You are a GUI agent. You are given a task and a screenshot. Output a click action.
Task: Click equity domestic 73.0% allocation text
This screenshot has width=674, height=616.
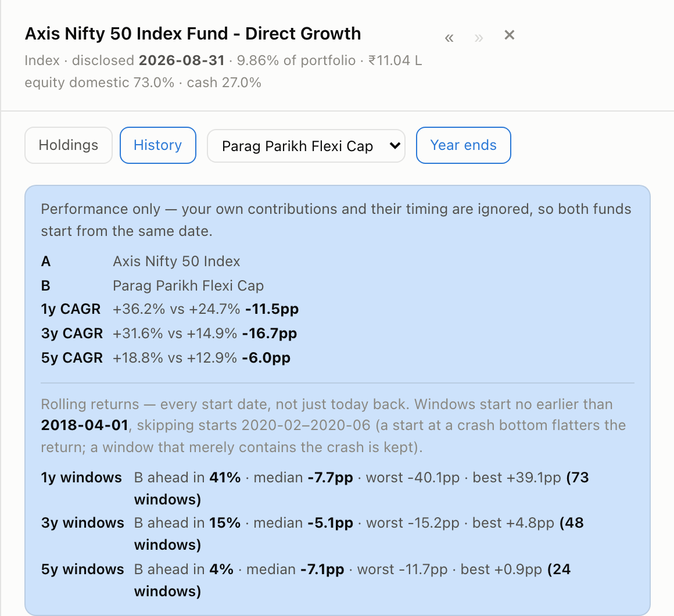click(99, 83)
